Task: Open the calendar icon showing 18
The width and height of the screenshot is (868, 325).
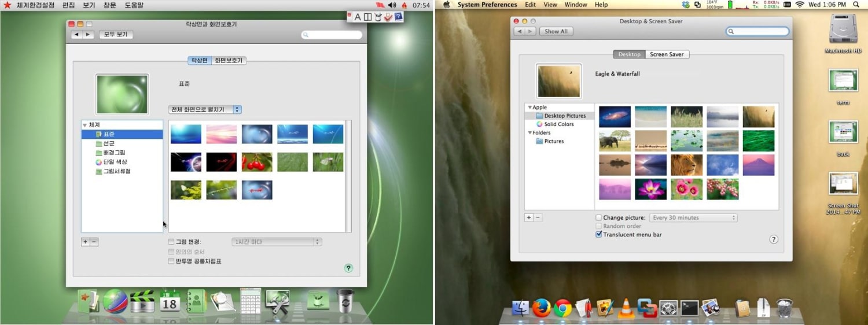Action: [x=170, y=301]
